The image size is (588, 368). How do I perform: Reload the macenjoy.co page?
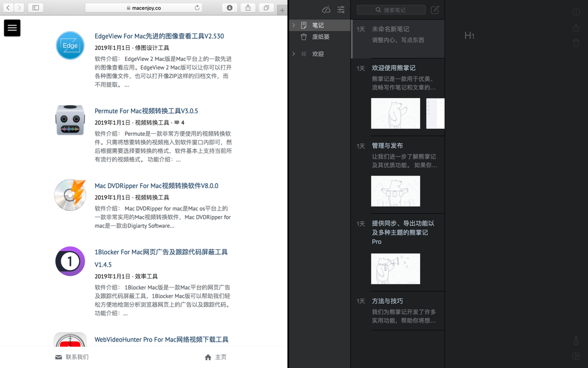coord(197,8)
